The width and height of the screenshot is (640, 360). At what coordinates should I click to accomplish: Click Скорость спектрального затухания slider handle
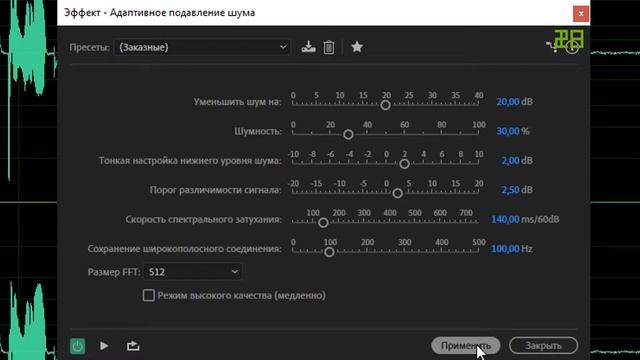[x=323, y=222]
